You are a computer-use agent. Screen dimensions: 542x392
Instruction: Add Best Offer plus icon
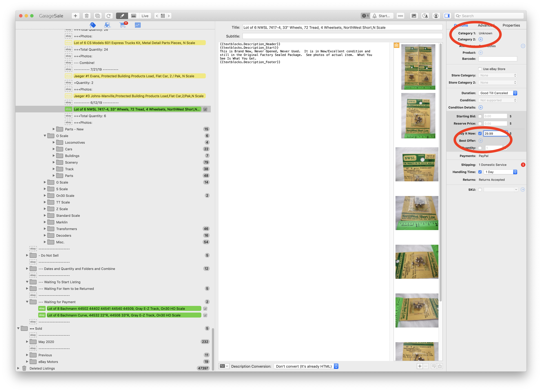point(481,141)
